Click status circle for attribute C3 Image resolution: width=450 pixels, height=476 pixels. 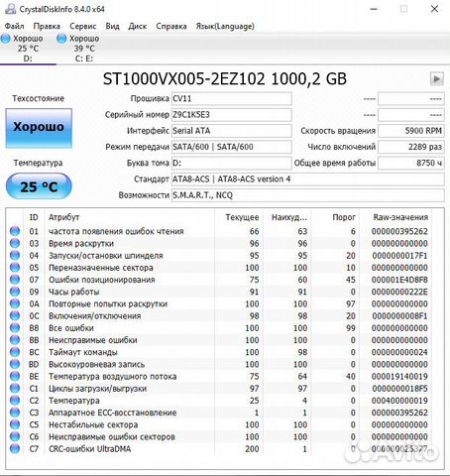(15, 413)
